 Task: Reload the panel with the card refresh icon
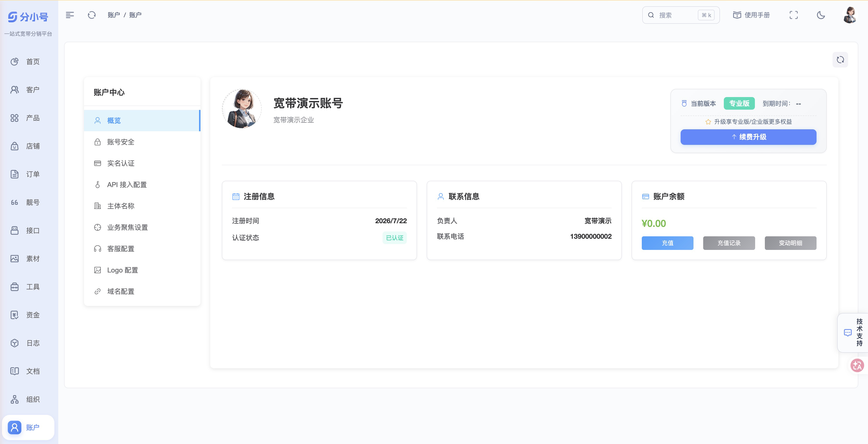(x=840, y=60)
